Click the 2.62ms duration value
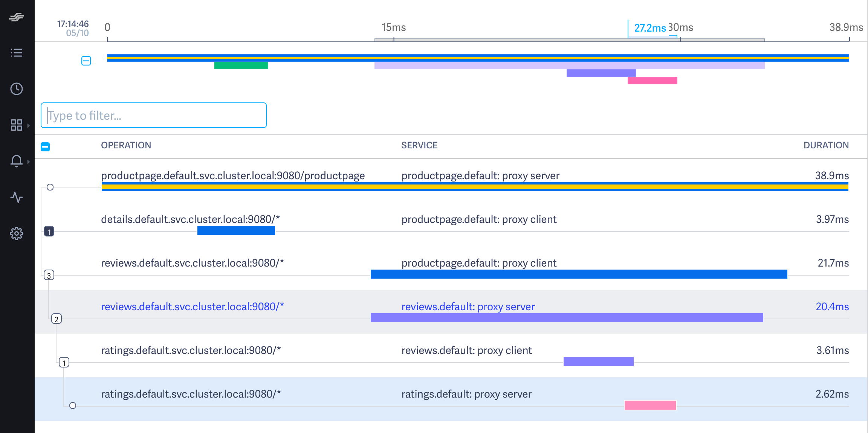Image resolution: width=868 pixels, height=433 pixels. [x=832, y=394]
